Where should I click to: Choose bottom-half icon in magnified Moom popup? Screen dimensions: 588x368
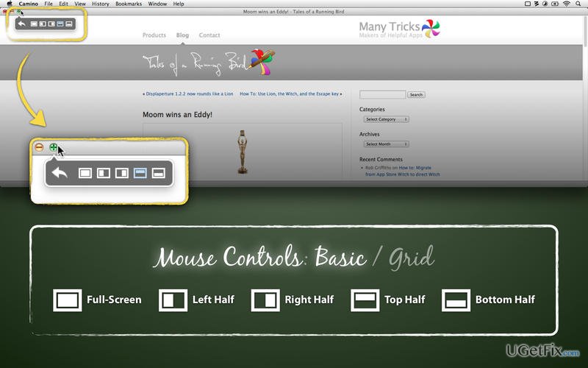(x=159, y=173)
